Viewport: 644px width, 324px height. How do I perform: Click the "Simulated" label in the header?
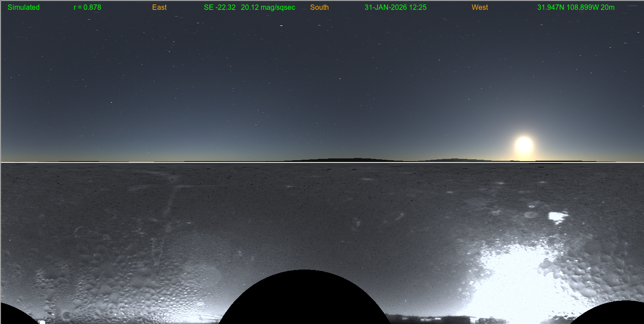tap(24, 8)
